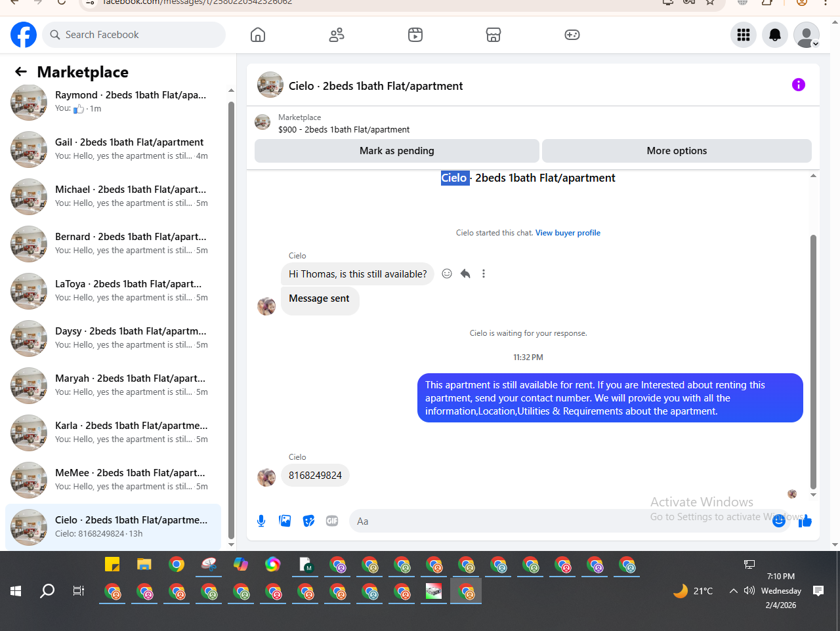This screenshot has height=631, width=840.
Task: Go to the Home feed icon
Action: point(258,35)
